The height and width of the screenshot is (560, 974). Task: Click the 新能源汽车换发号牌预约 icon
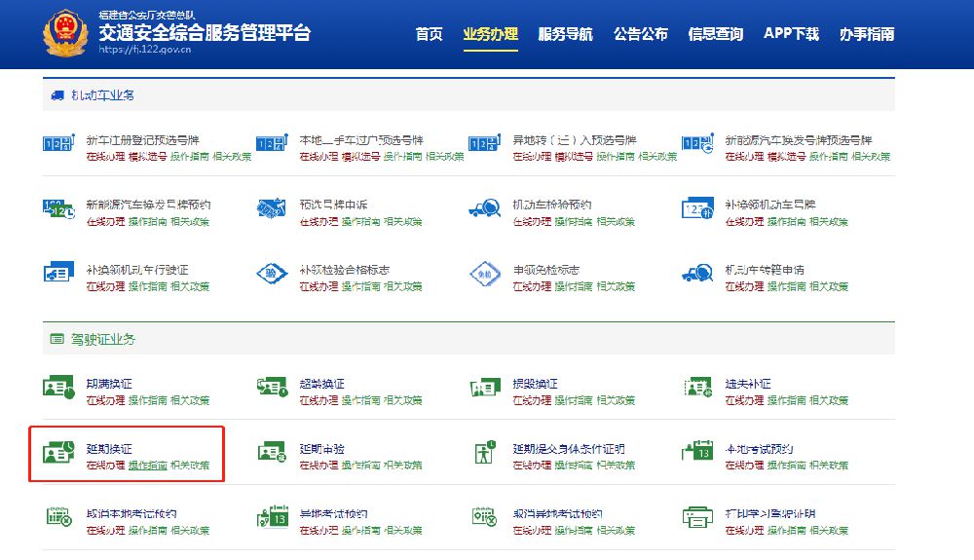point(58,208)
